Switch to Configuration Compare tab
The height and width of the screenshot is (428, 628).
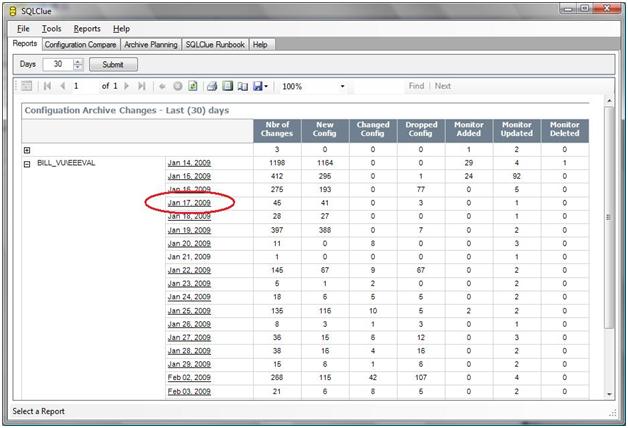80,45
